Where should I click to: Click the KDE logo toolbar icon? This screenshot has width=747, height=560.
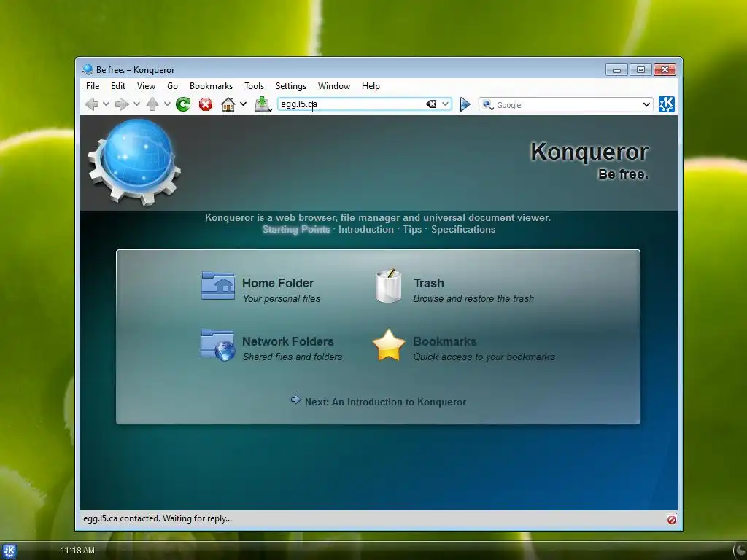(x=667, y=104)
